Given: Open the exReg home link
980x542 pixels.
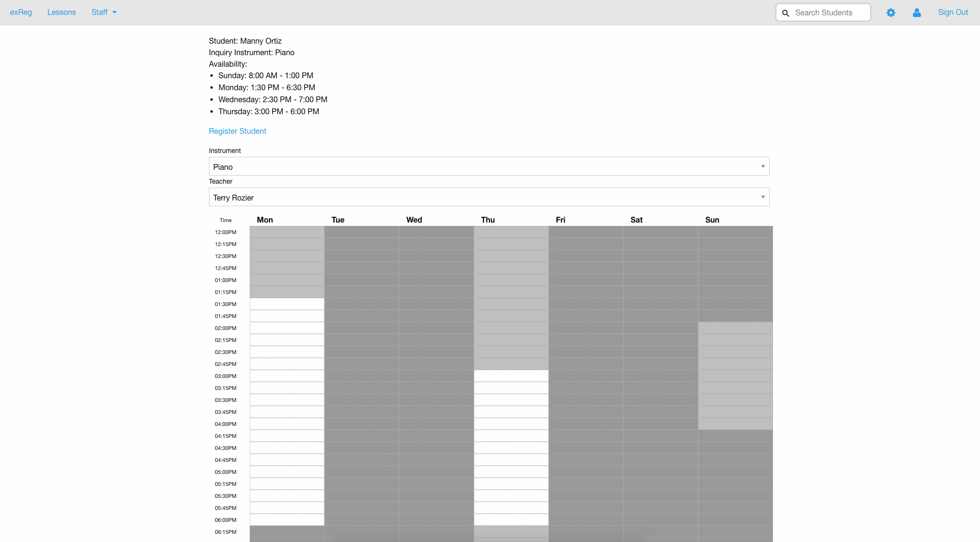Looking at the screenshot, I should point(21,12).
